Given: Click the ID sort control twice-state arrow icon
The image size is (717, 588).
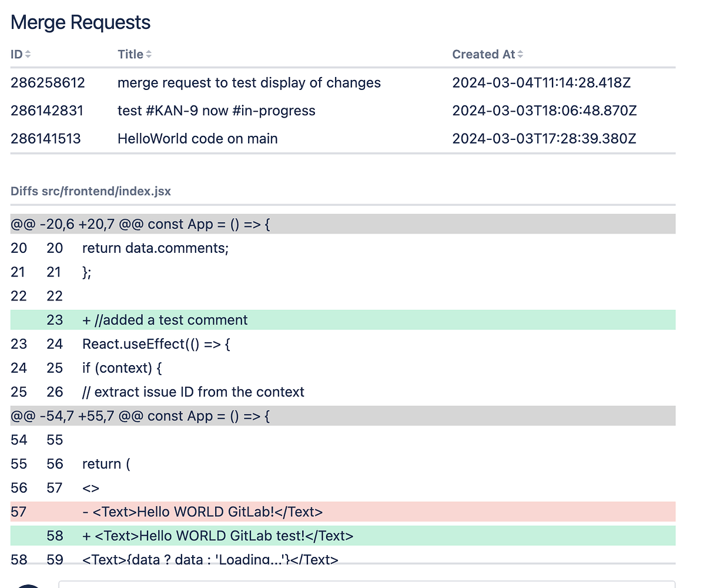Looking at the screenshot, I should pyautogui.click(x=28, y=54).
